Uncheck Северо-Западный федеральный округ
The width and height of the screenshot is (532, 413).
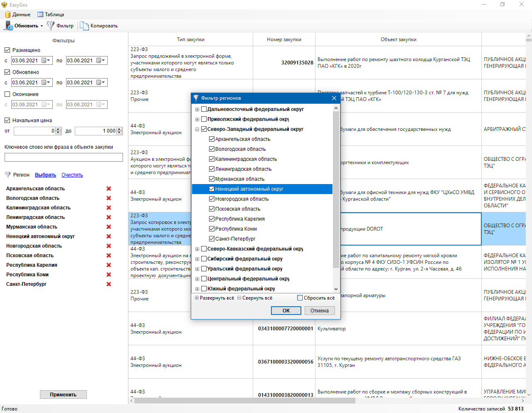[x=204, y=129]
